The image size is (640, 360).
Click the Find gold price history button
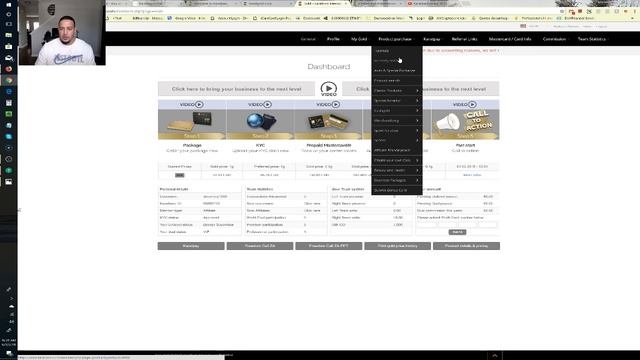pyautogui.click(x=398, y=246)
